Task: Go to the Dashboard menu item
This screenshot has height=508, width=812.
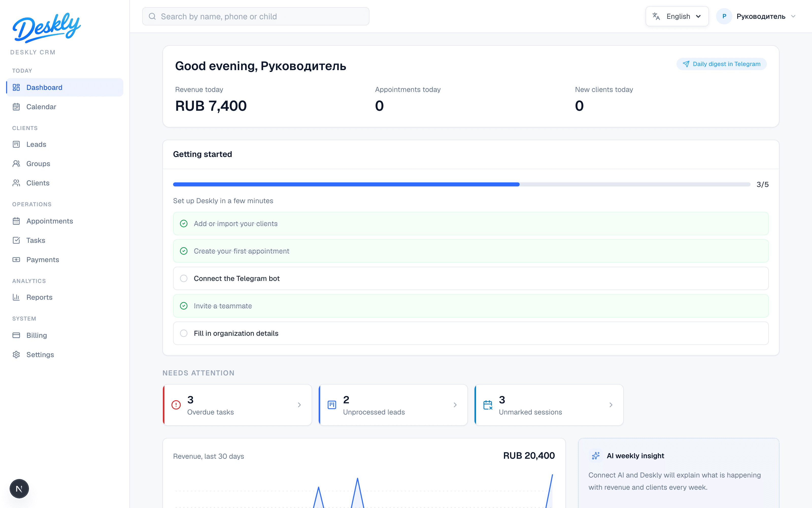Action: 65,87
